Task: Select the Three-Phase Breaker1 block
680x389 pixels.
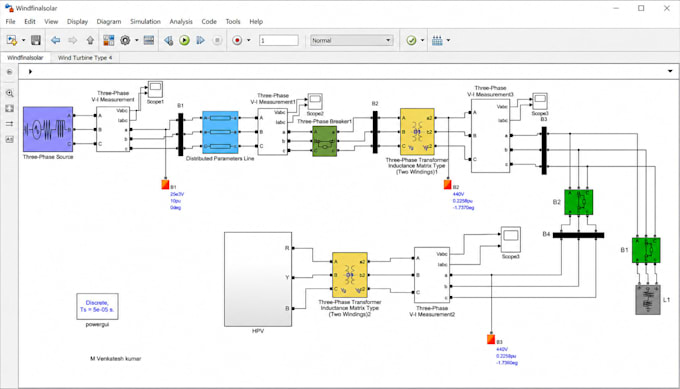Action: pos(324,141)
